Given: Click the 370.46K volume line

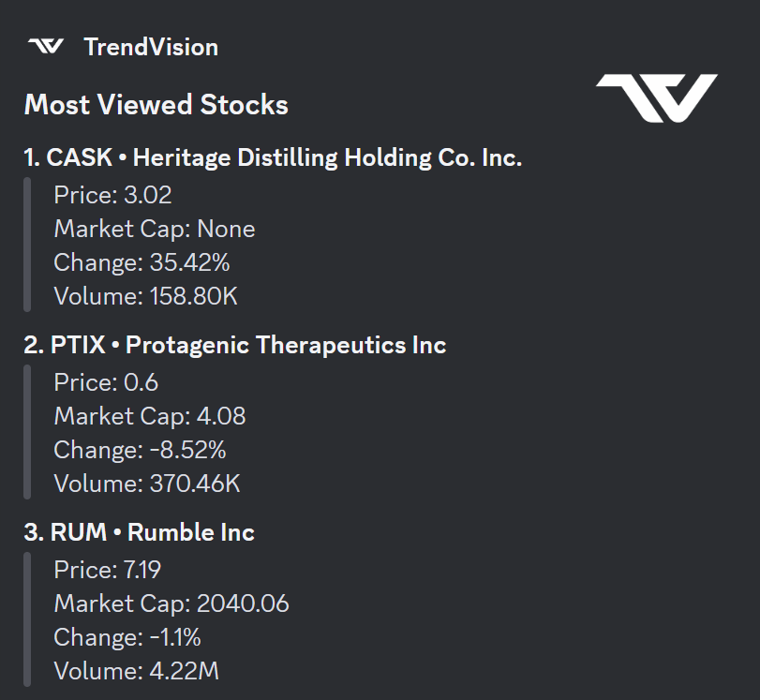Looking at the screenshot, I should click(147, 484).
